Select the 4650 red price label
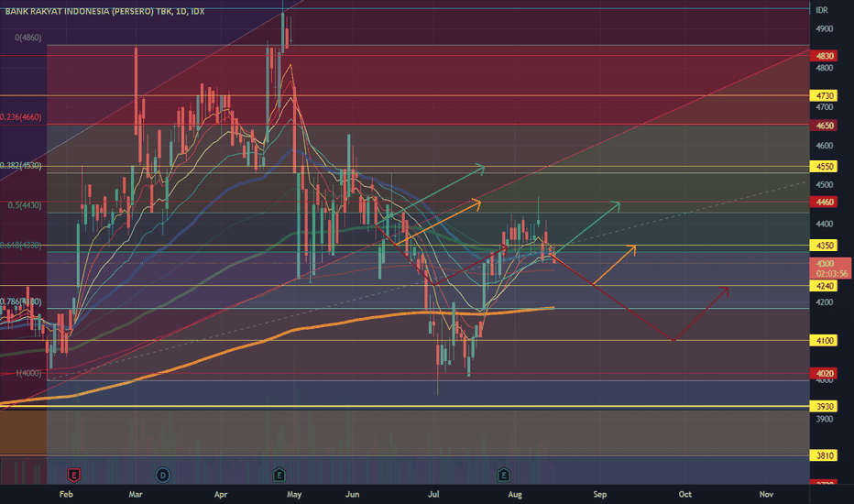This screenshot has width=854, height=504. coord(825,126)
